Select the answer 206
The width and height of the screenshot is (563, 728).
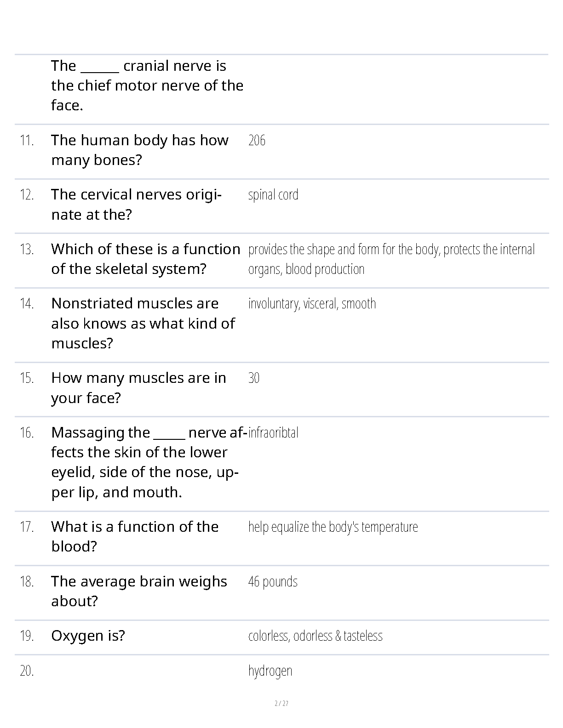(257, 140)
